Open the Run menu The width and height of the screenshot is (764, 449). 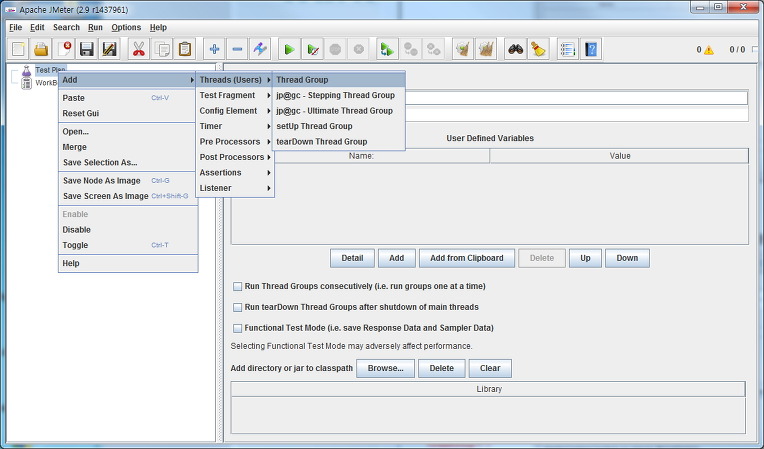tap(95, 28)
